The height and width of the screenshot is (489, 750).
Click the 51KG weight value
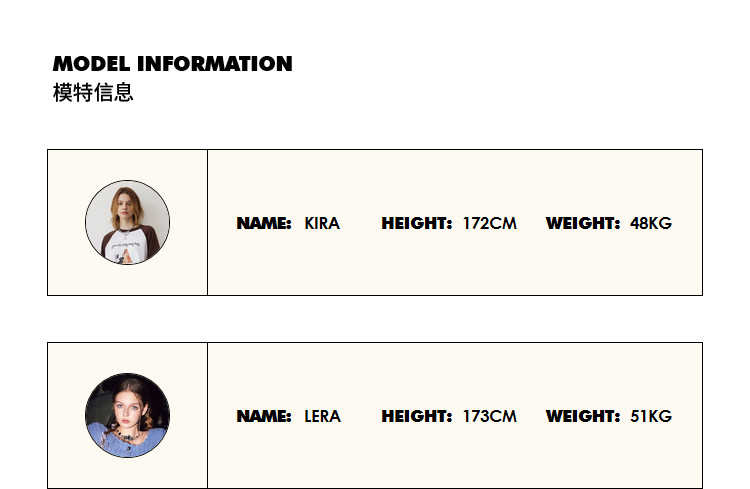(651, 416)
